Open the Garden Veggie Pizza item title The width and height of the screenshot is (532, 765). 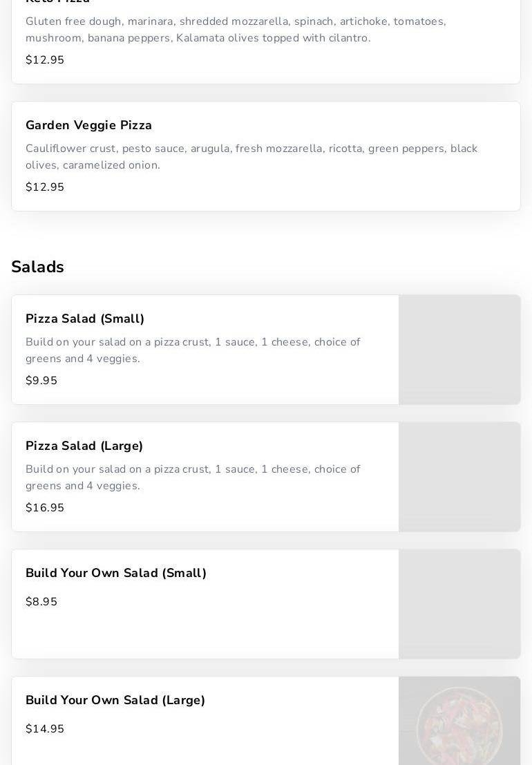tap(88, 125)
